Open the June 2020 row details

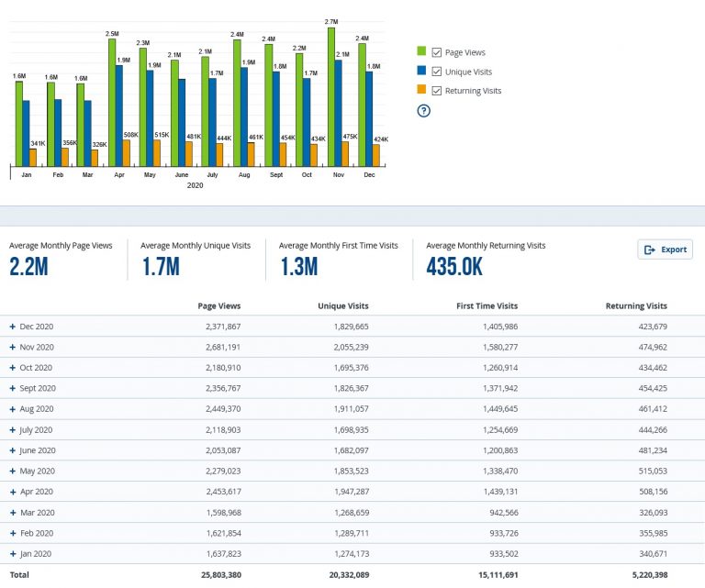(x=13, y=450)
